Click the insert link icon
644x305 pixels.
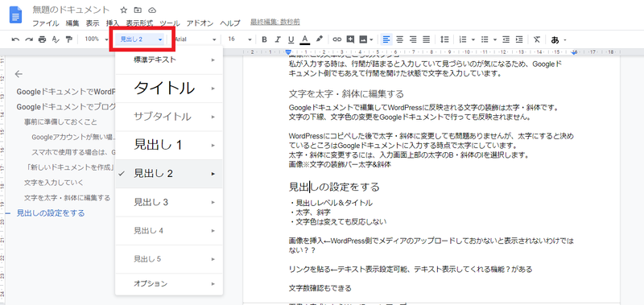point(336,39)
